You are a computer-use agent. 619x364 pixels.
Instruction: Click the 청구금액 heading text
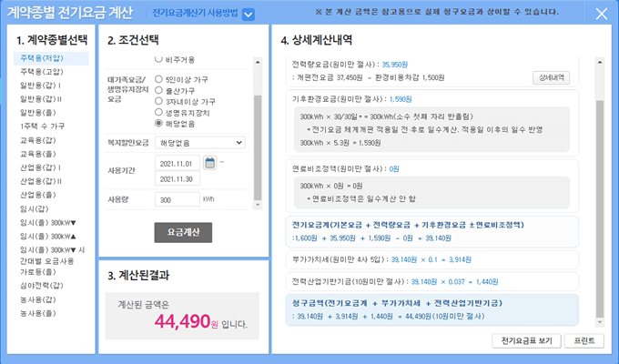click(x=397, y=303)
